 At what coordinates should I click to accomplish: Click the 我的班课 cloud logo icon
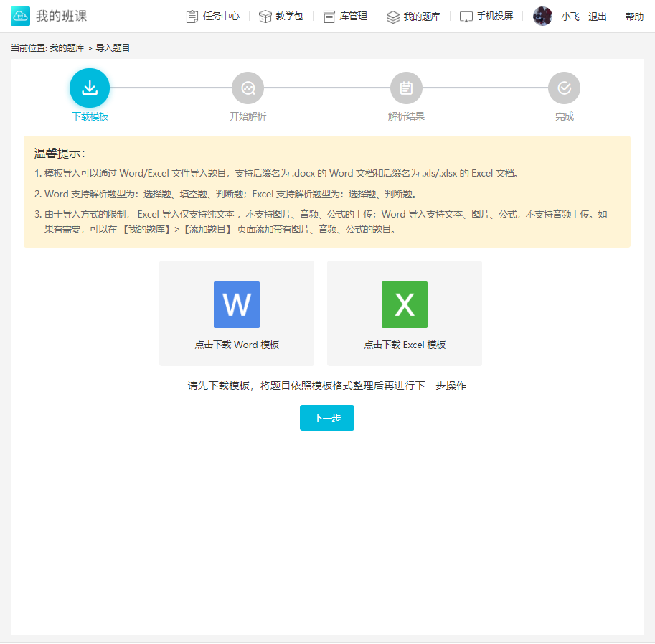[x=20, y=16]
